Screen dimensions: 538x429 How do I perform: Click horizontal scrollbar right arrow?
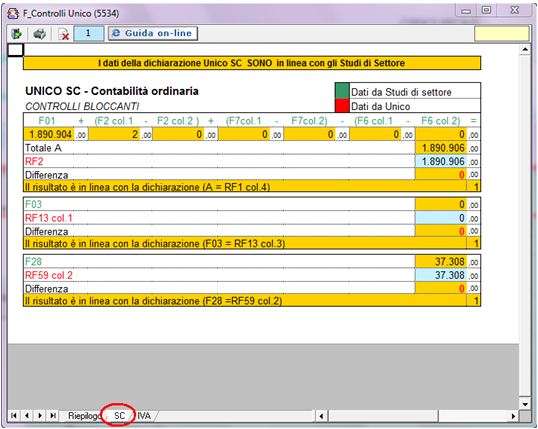point(513,416)
